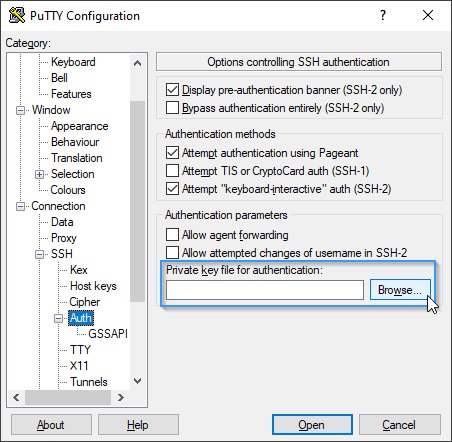This screenshot has width=452, height=442.
Task: Select SSH category item
Action: click(62, 254)
